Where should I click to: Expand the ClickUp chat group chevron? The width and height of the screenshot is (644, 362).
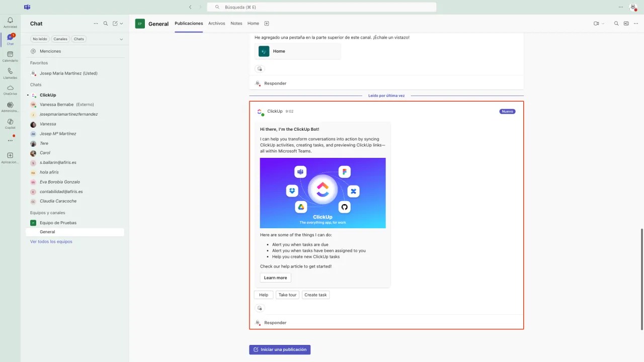pos(28,95)
